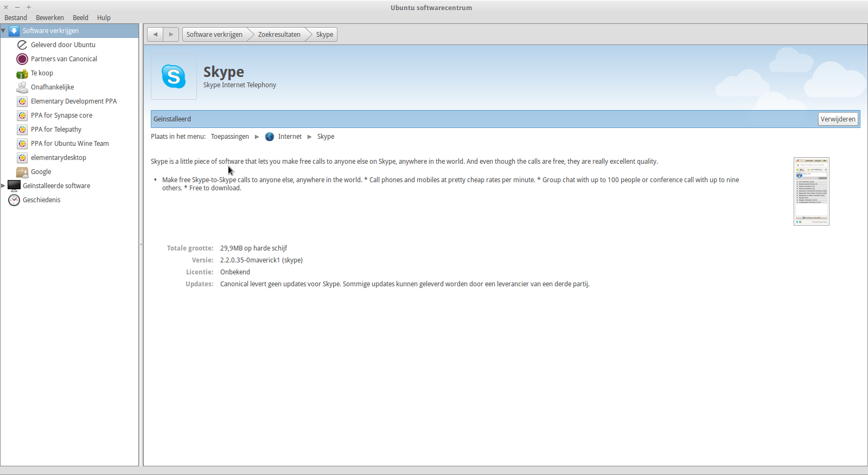868x475 pixels.
Task: Click Skype Internet Telephony subtitle
Action: [x=240, y=85]
